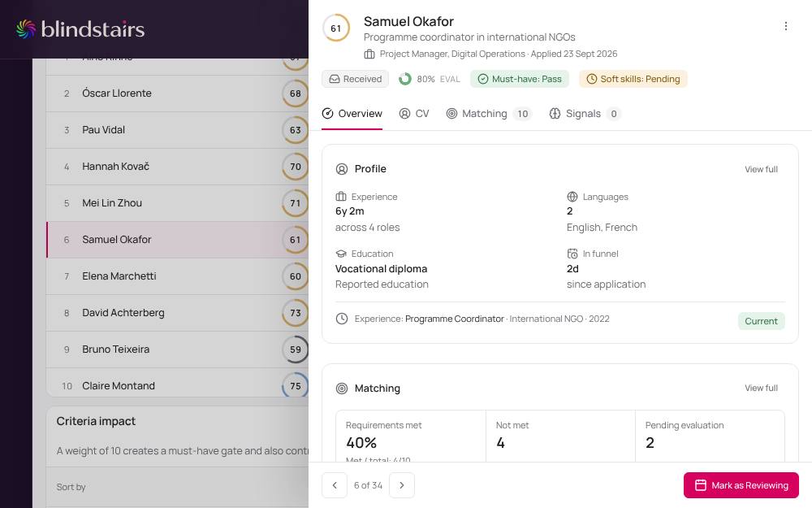
Task: Click the clock icon before Experience: Programme Coordinator
Action: [x=342, y=319]
